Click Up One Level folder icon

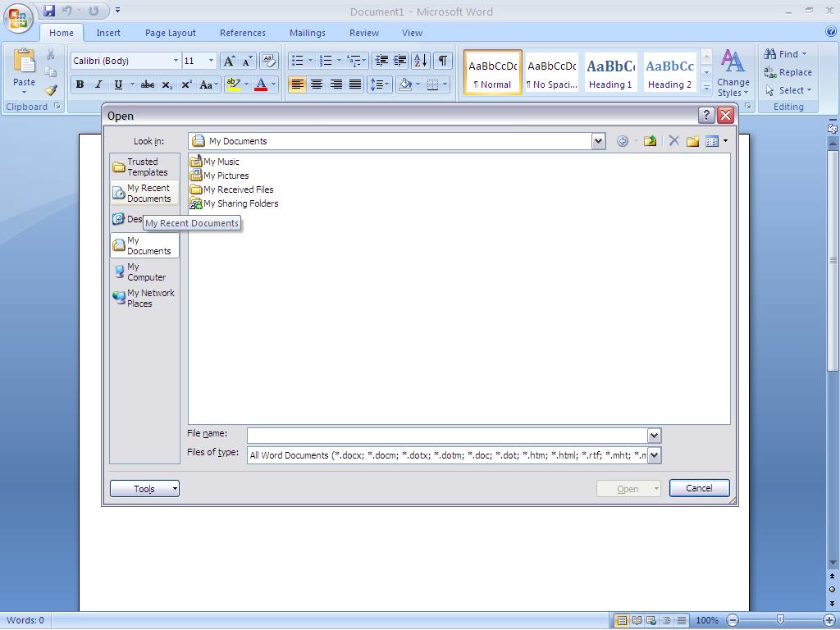tap(651, 141)
